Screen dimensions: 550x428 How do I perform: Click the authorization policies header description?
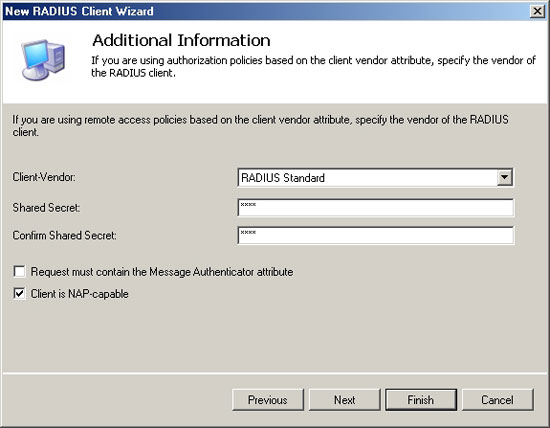click(313, 67)
